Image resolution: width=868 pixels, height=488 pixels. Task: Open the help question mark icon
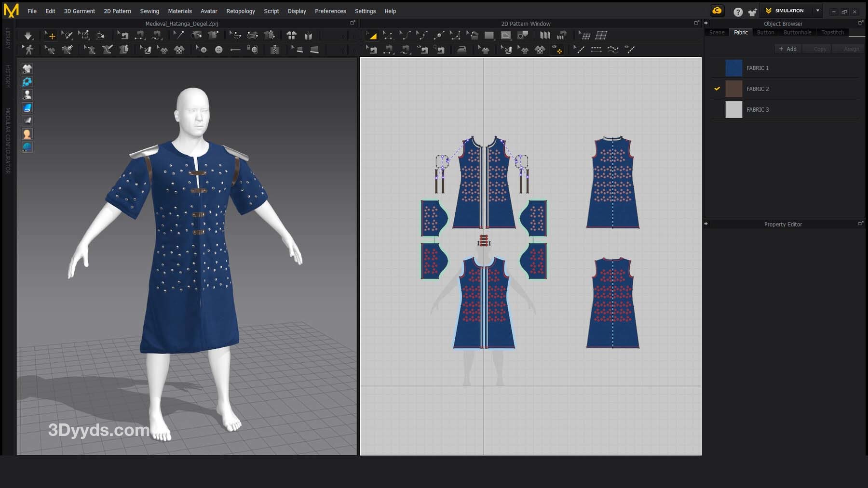click(738, 12)
